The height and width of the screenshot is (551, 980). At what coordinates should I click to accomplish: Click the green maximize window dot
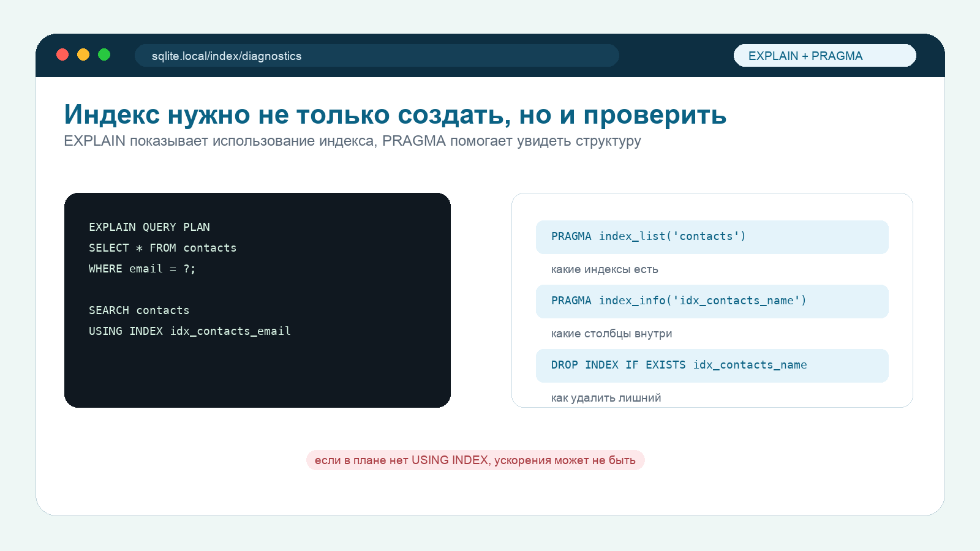pos(104,54)
